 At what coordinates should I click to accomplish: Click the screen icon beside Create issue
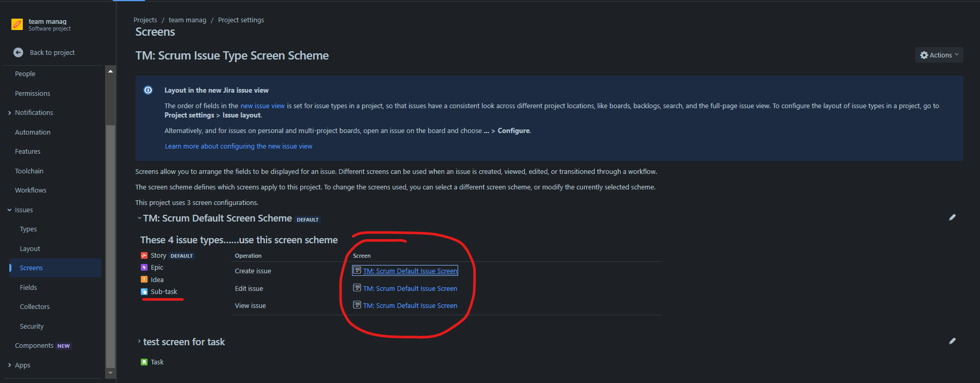pos(357,270)
